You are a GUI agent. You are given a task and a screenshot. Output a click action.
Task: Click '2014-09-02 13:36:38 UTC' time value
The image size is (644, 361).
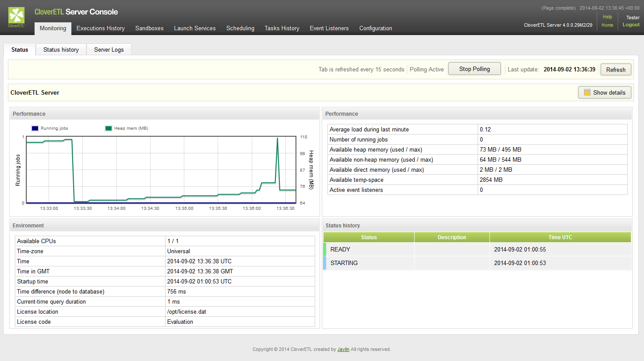pos(199,261)
